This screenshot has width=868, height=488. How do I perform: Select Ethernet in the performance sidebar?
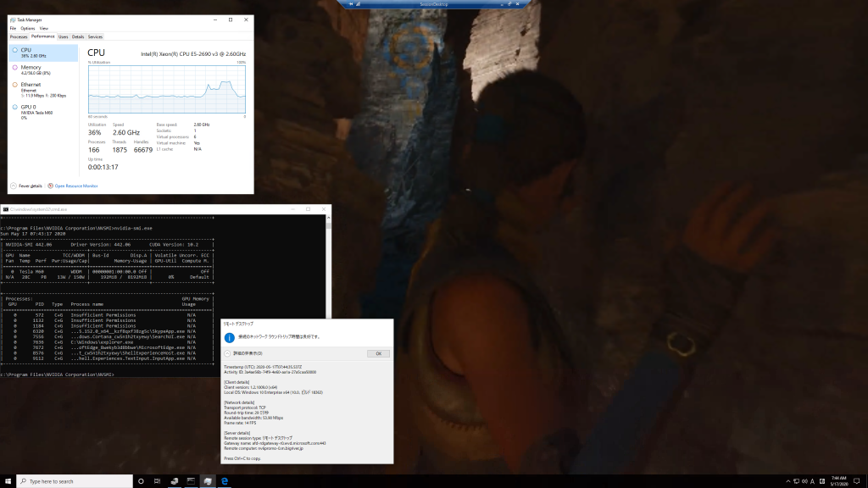(43, 90)
